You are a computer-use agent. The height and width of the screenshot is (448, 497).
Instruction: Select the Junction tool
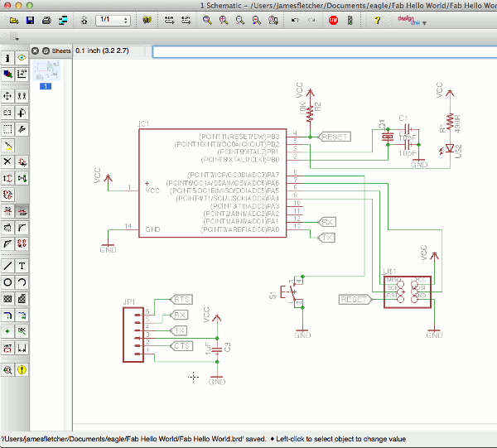tap(7, 331)
